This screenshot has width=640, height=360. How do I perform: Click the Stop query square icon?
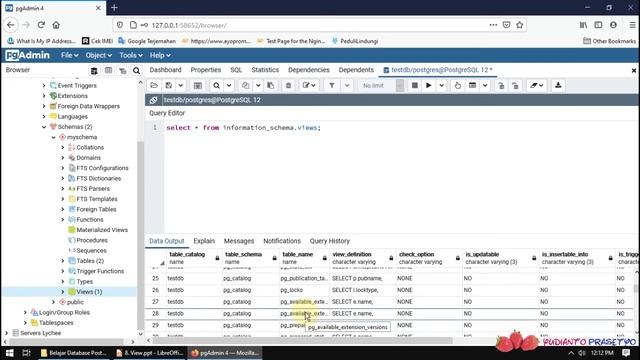pos(415,85)
